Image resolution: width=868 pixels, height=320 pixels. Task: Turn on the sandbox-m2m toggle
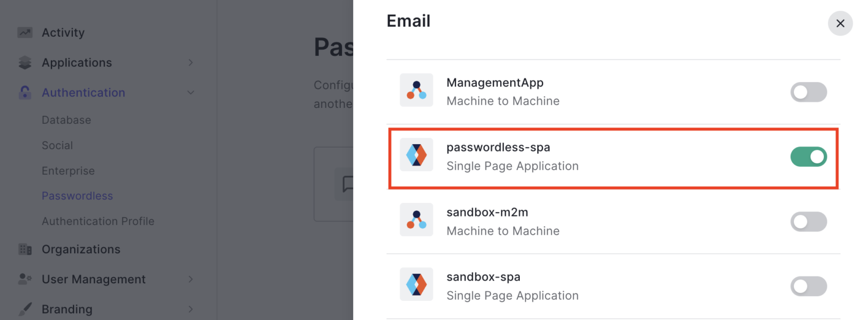(809, 222)
